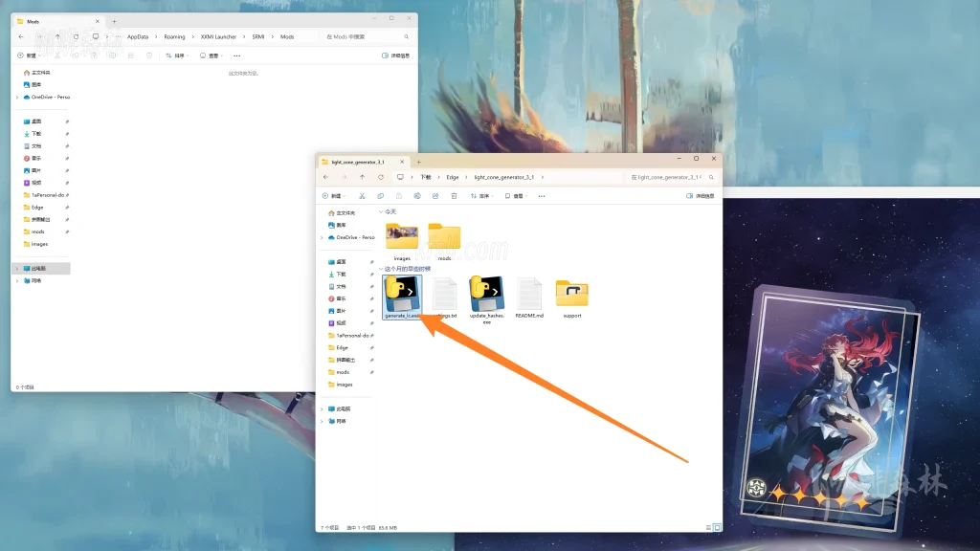Select the generate_lc.exe file icon

pos(401,293)
